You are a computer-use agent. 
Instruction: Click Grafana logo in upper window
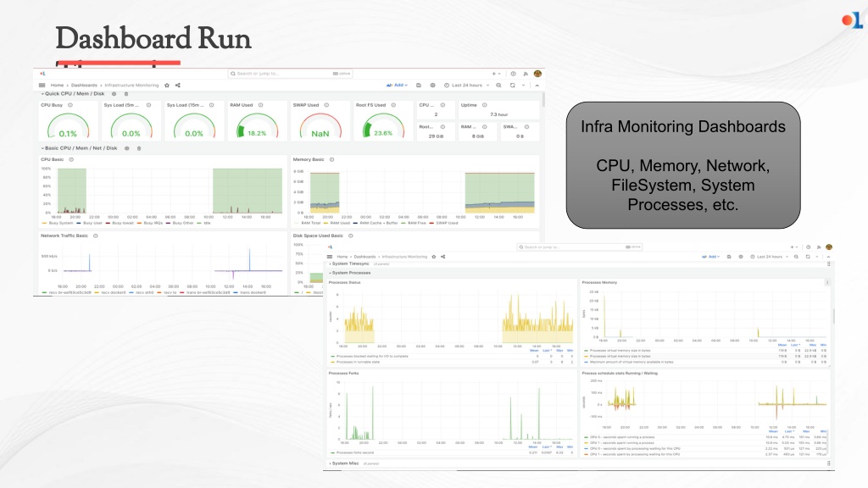click(42, 73)
